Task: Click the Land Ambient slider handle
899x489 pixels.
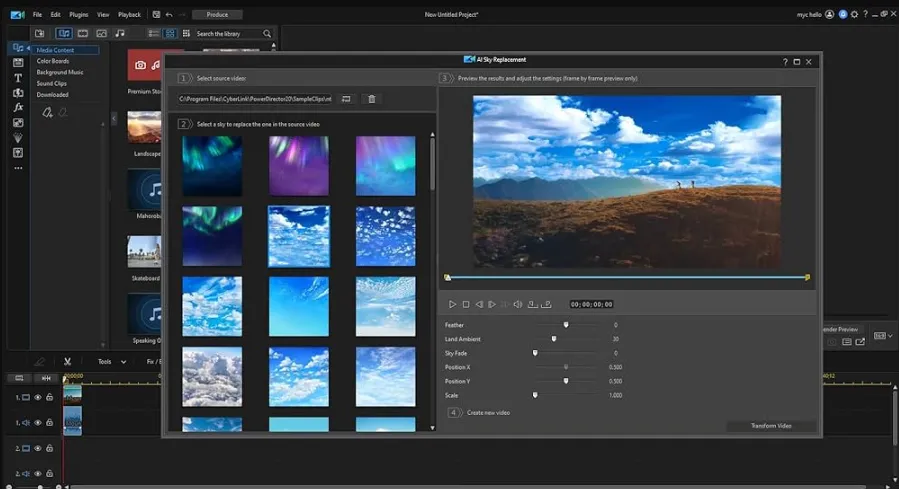Action: tap(554, 339)
